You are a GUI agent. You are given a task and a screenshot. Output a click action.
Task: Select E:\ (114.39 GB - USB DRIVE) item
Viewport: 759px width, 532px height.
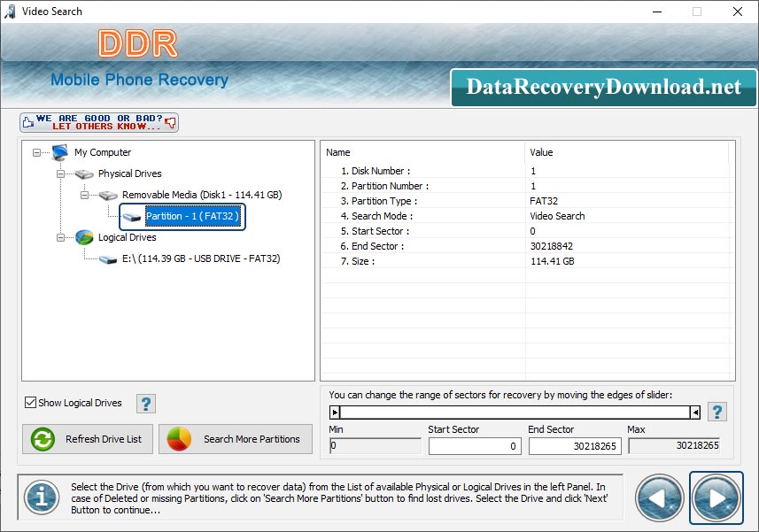coord(201,258)
